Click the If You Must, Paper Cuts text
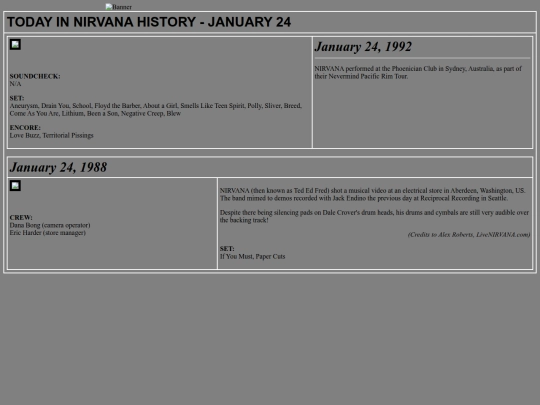The height and width of the screenshot is (405, 540). point(252,256)
